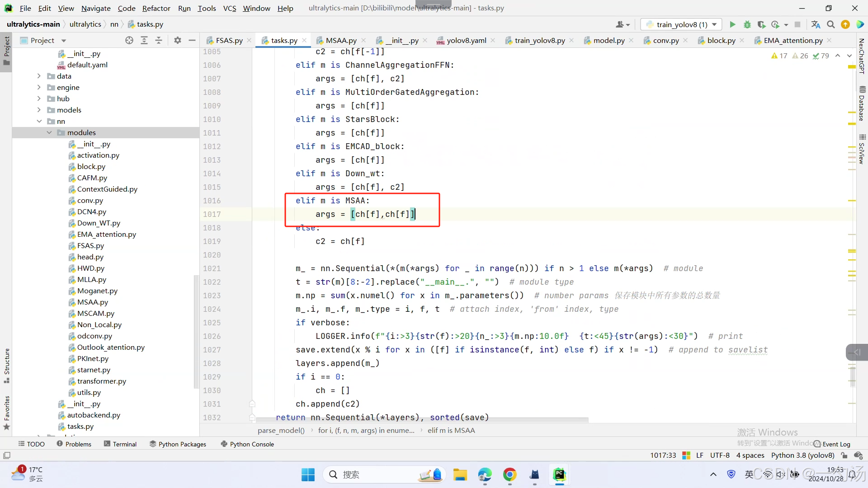Collapse all in Project panel
Screen dimensions: 868x488
coord(159,40)
